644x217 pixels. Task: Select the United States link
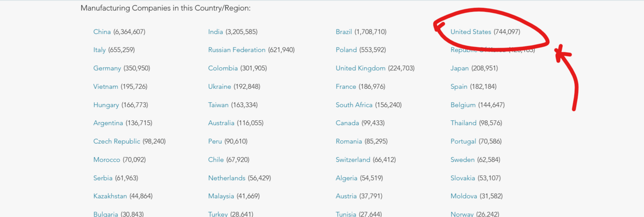click(x=471, y=31)
